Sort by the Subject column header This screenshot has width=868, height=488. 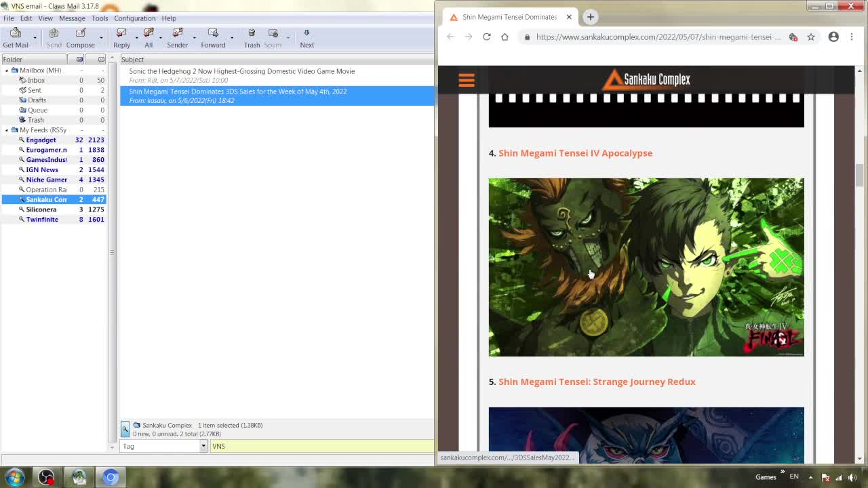tap(277, 59)
